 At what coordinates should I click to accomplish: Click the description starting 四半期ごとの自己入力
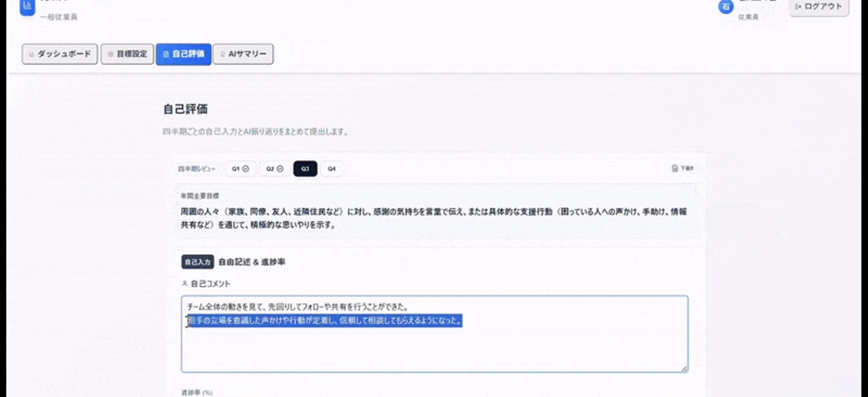pos(256,131)
